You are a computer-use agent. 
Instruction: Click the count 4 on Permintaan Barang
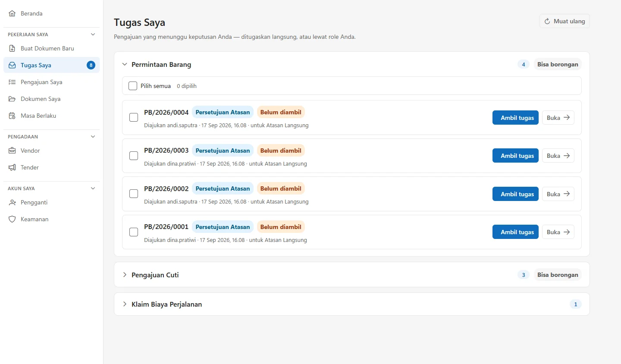tap(524, 64)
